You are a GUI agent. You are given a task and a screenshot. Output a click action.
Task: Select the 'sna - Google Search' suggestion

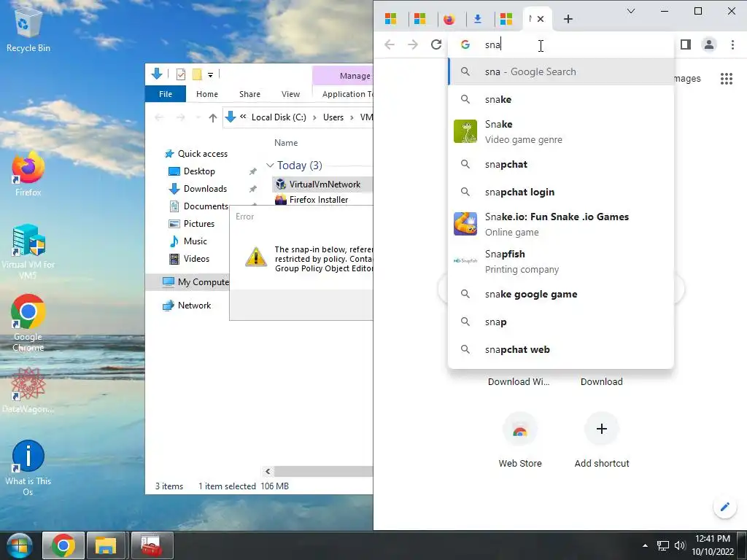[x=561, y=72]
